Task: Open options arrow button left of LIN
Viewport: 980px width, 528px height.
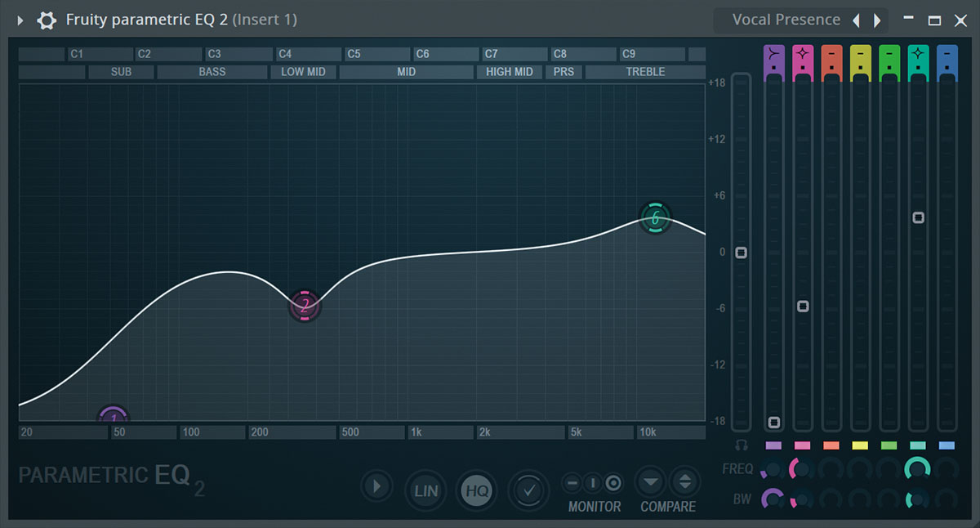Action: [x=376, y=486]
